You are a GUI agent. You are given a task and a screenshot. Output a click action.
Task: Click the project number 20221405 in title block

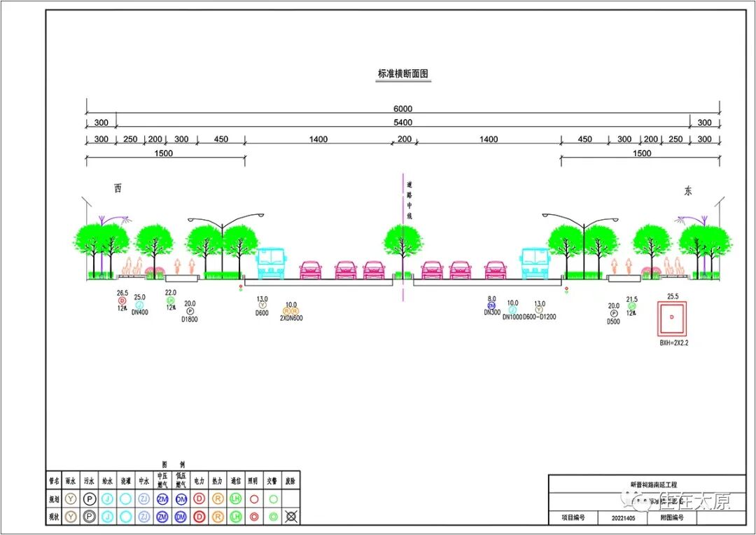[622, 518]
